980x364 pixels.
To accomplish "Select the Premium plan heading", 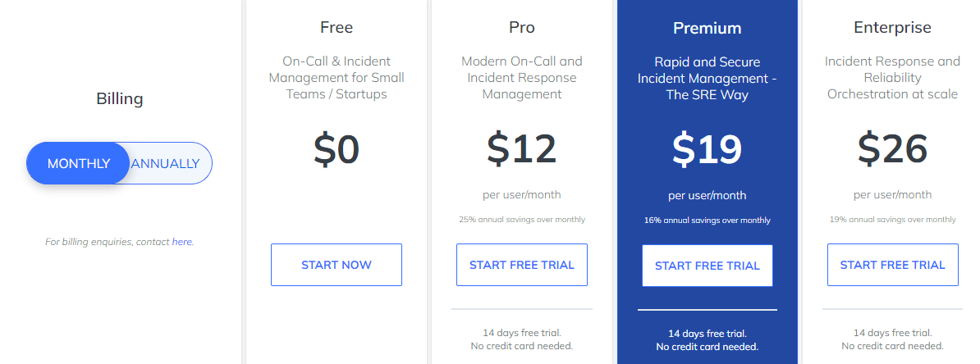I will [x=708, y=28].
